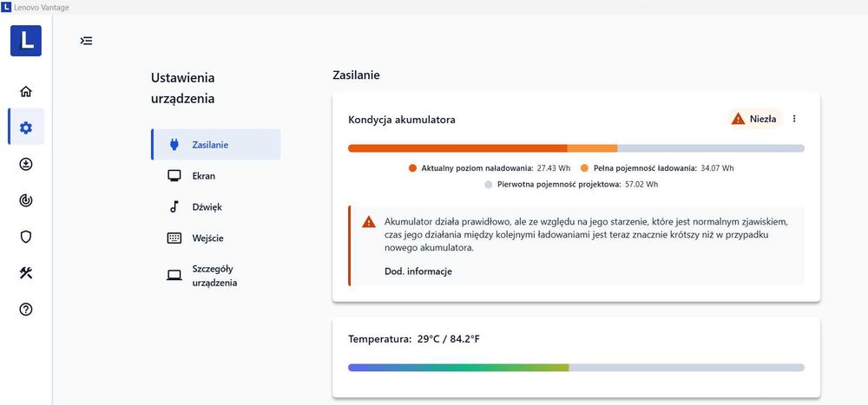Collapse the navigation menu panel
Screen dimensions: 868x405
(86, 41)
